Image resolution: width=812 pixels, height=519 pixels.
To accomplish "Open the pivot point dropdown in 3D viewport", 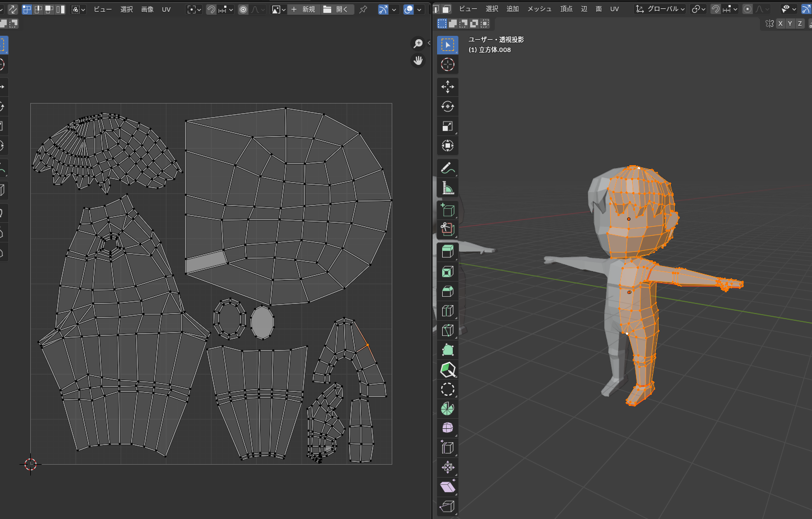I will click(698, 9).
